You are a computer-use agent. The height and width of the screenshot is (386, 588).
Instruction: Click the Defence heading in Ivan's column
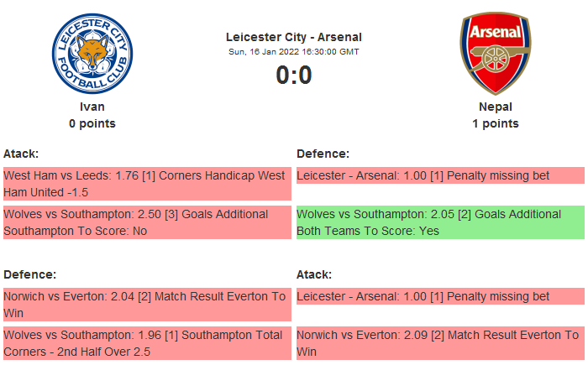point(30,274)
